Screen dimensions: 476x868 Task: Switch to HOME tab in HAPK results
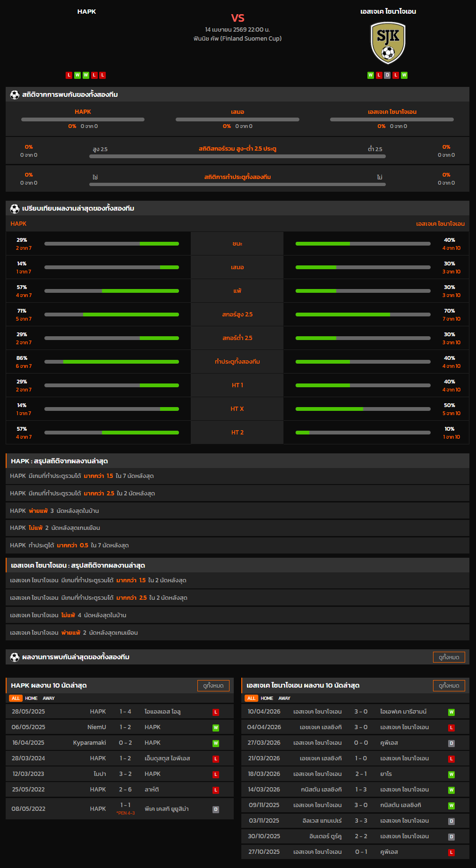[31, 698]
